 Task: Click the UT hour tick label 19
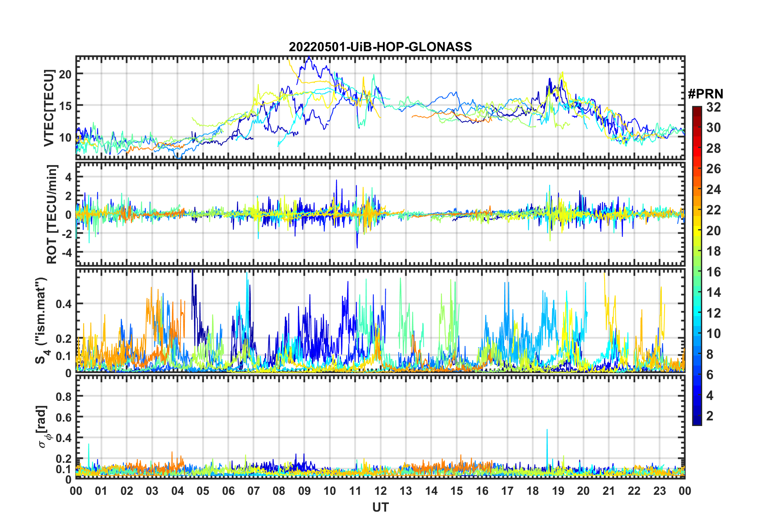pos(558,491)
